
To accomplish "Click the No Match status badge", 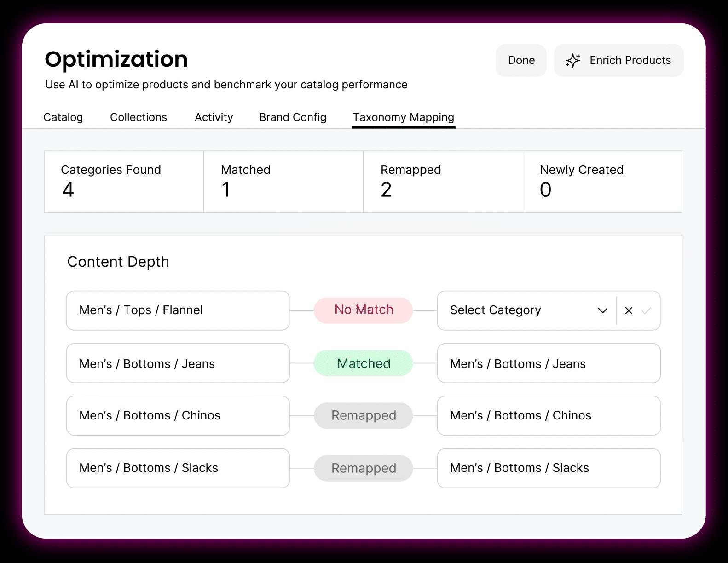I will click(364, 310).
